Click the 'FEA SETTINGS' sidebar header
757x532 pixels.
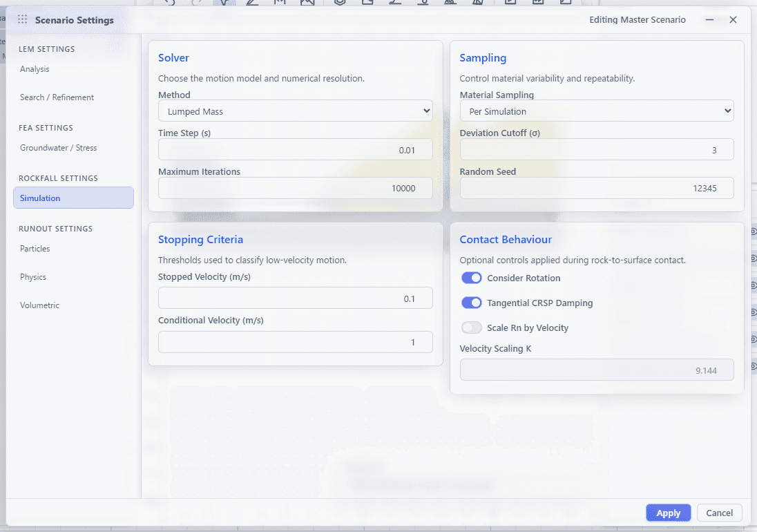[x=46, y=128]
